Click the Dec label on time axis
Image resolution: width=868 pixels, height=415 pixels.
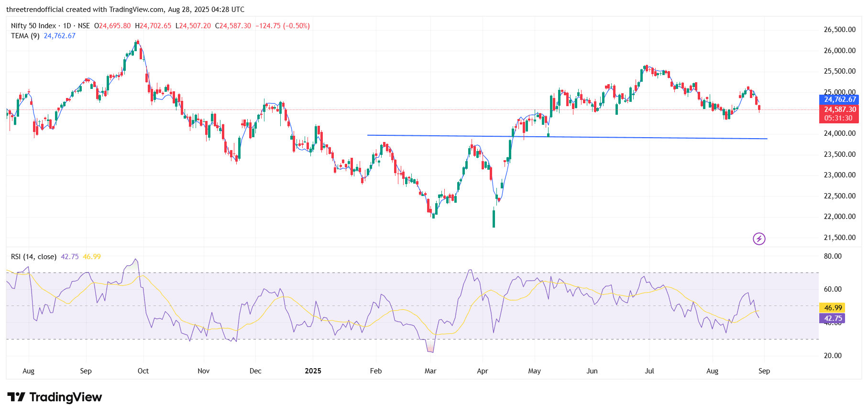coord(255,371)
